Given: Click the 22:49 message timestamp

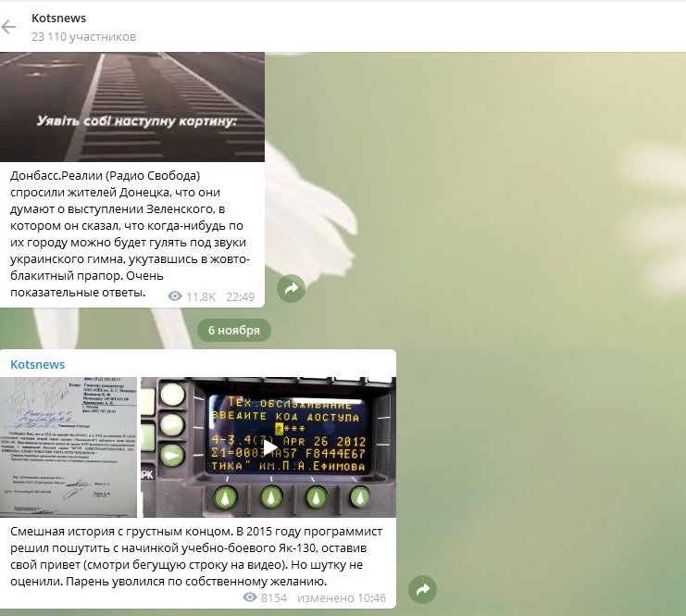Looking at the screenshot, I should (x=240, y=296).
